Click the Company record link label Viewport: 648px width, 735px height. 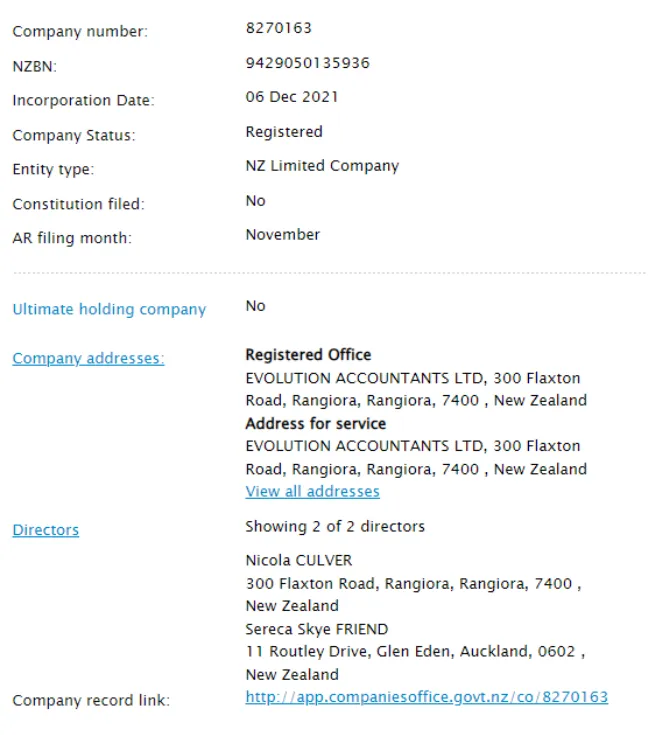91,700
